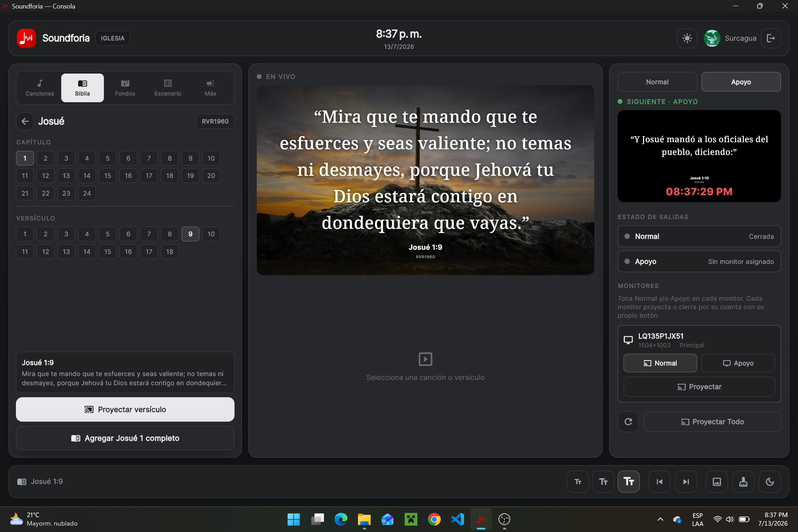Blackout output with the moon icon

(x=770, y=482)
